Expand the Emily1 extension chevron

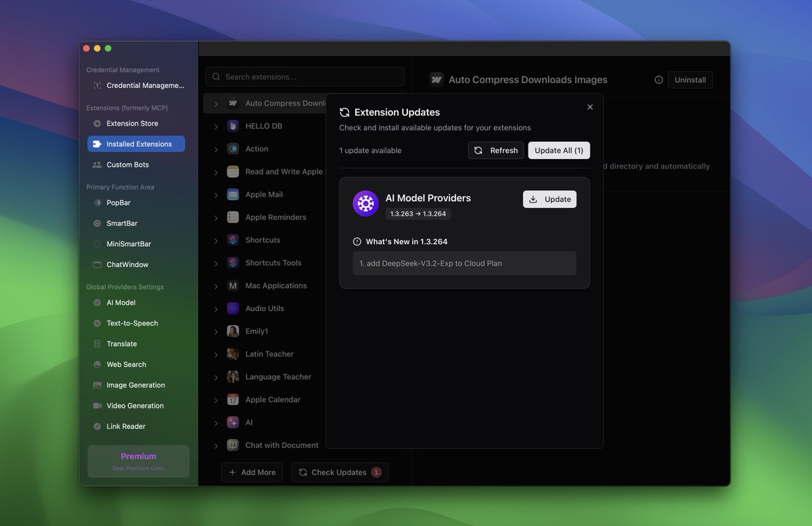[216, 332]
